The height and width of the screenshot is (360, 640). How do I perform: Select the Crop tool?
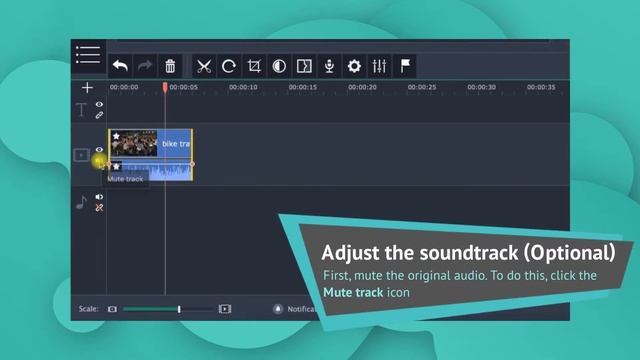[x=254, y=66]
